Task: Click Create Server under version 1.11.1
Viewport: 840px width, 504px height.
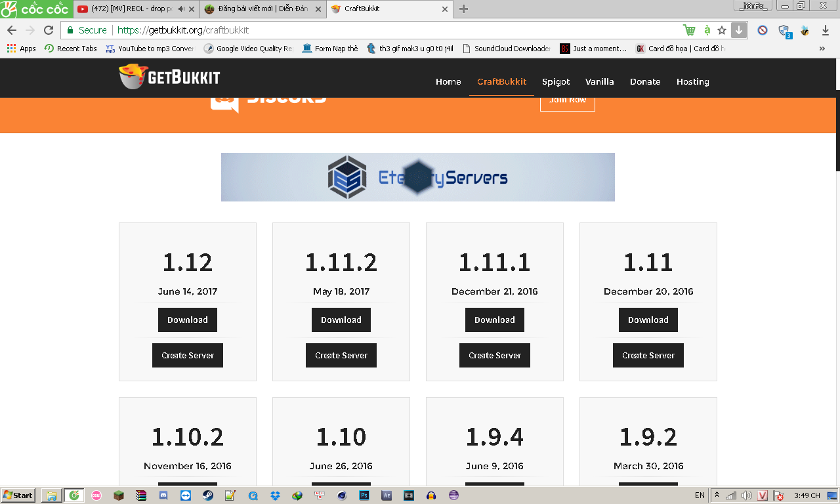Action: [x=495, y=355]
